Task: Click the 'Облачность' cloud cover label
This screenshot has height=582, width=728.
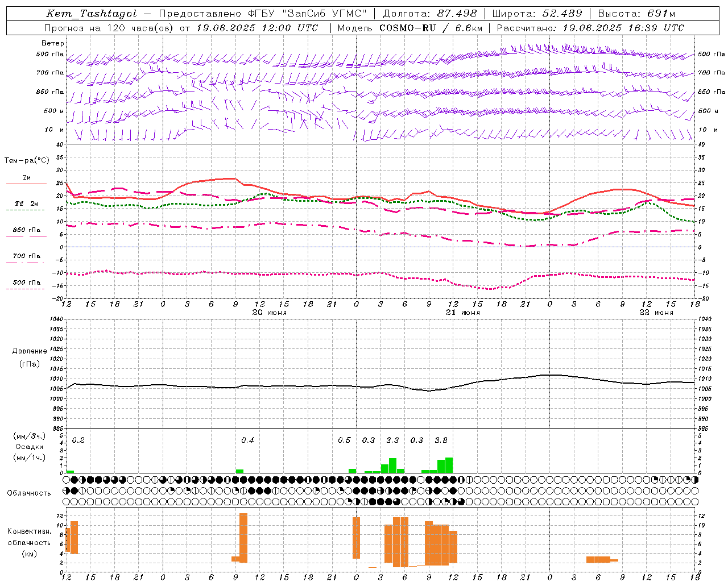Action: click(x=29, y=493)
